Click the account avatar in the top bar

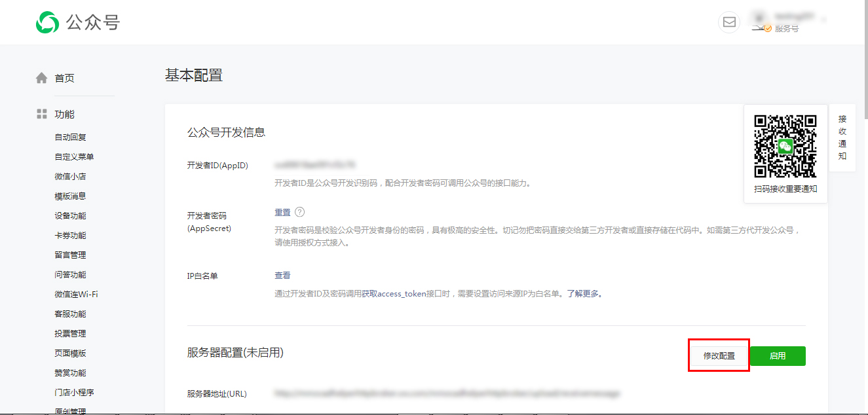(x=759, y=17)
